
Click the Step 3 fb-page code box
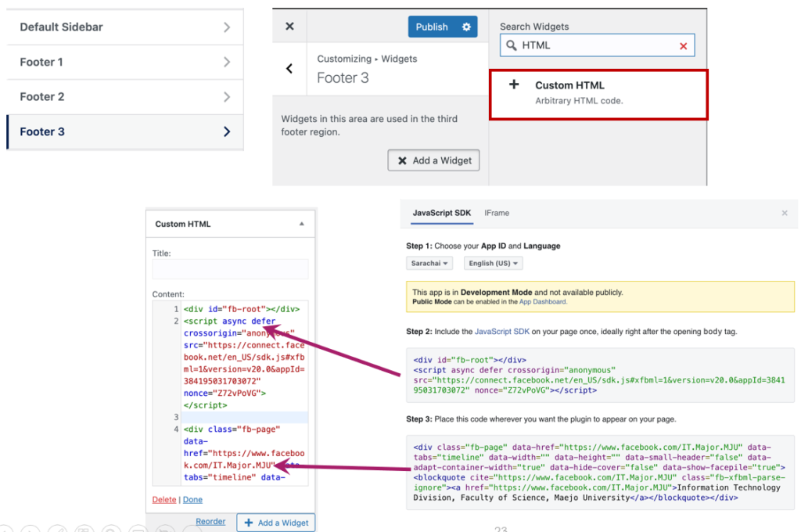click(x=600, y=473)
